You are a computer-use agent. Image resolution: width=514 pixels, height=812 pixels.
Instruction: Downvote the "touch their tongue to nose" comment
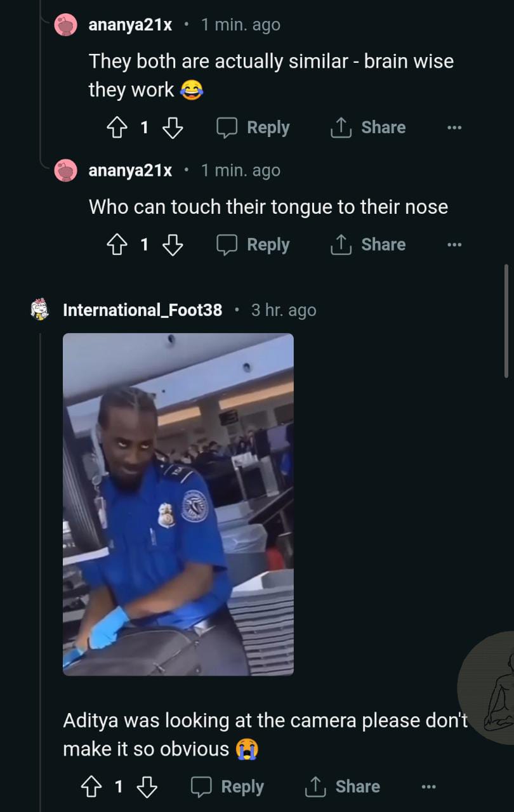pos(173,245)
